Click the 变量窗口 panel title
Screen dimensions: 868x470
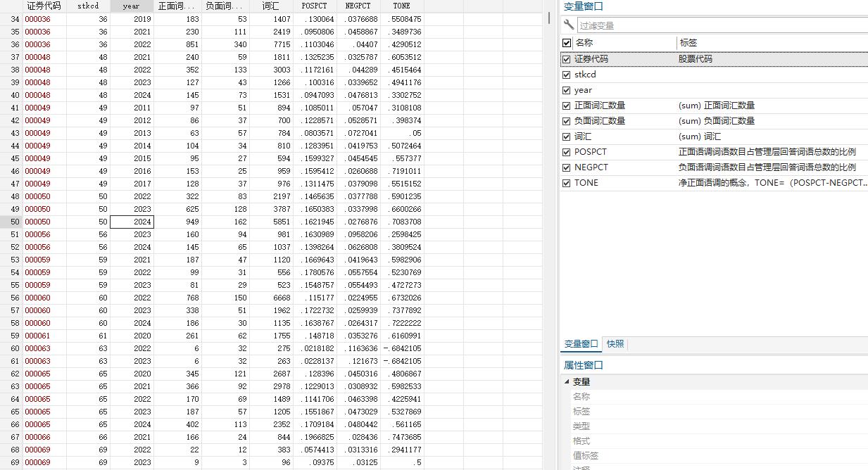tap(583, 6)
